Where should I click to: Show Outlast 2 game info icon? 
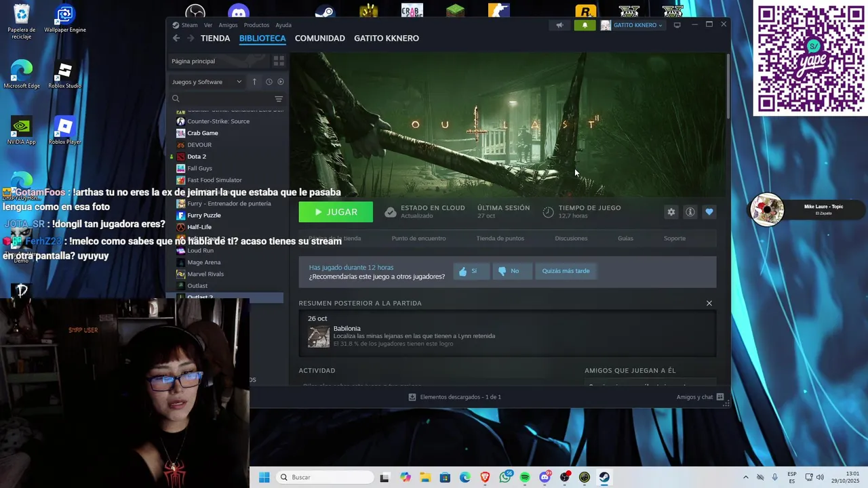click(x=690, y=212)
